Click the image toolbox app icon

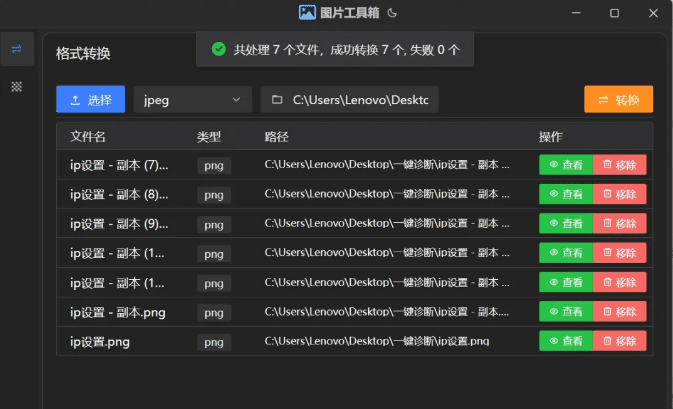(307, 13)
